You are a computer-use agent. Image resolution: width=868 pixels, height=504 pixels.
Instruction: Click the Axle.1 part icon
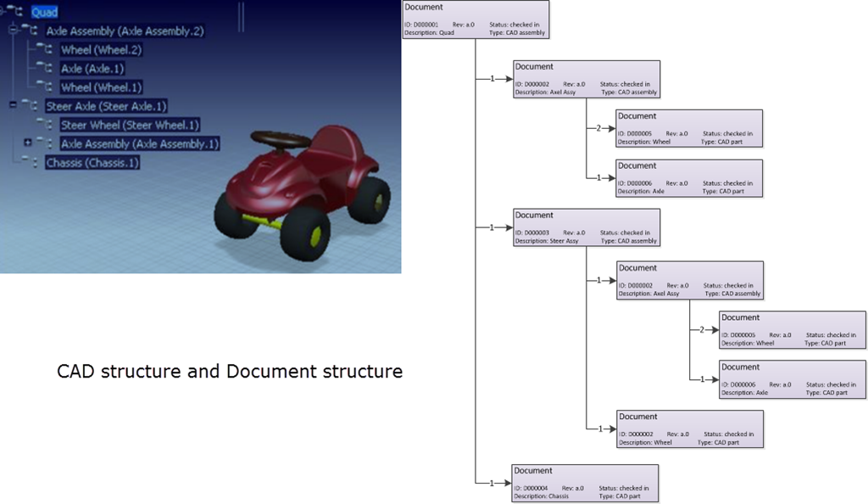pyautogui.click(x=46, y=69)
